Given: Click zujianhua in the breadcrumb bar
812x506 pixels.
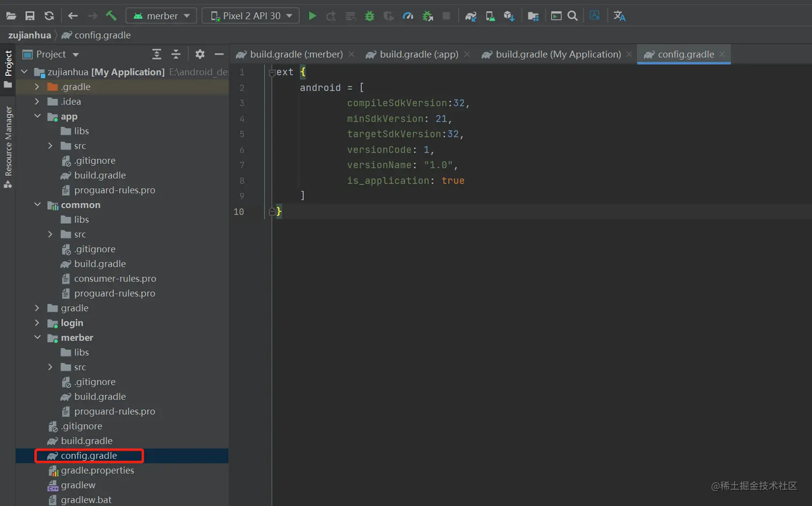Looking at the screenshot, I should click(x=30, y=35).
